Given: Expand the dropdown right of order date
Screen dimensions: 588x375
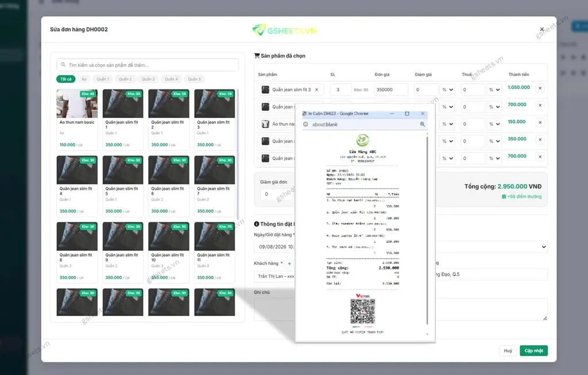Looking at the screenshot, I should 492,247.
